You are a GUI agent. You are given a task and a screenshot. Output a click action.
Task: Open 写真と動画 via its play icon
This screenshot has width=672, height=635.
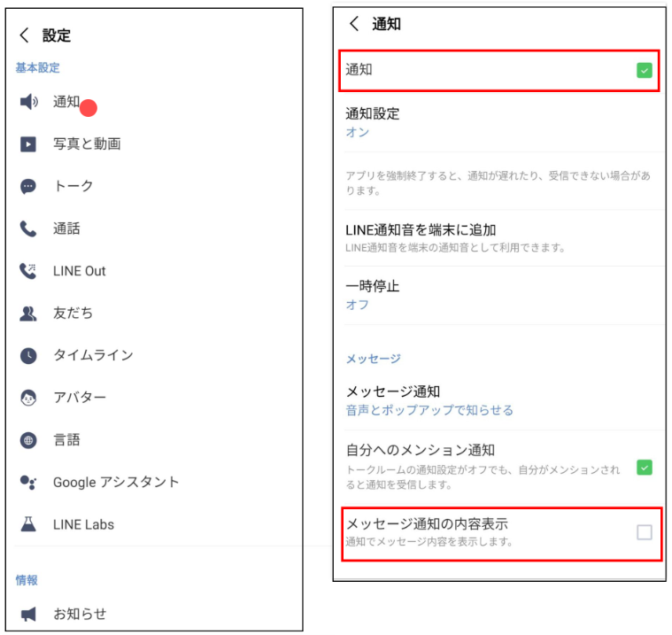[x=28, y=143]
